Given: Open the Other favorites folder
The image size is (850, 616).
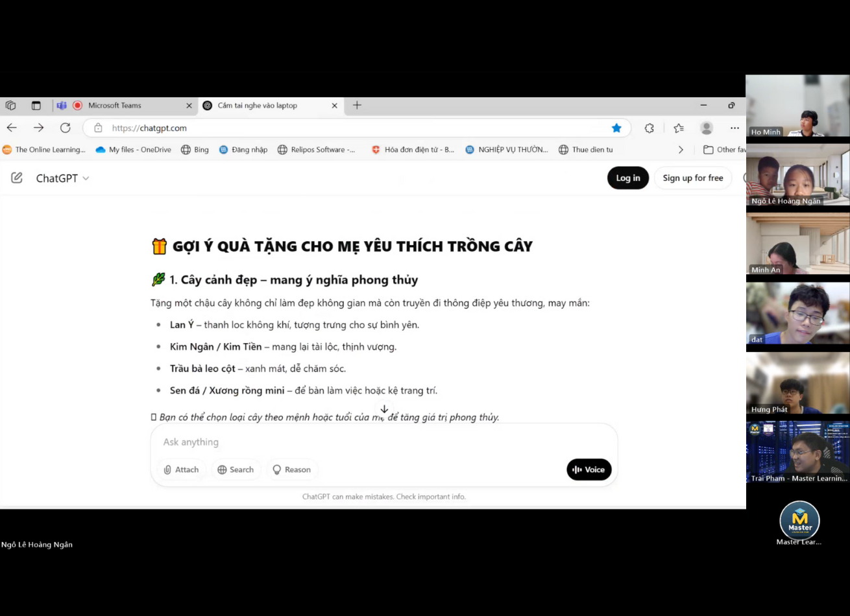Looking at the screenshot, I should [725, 150].
